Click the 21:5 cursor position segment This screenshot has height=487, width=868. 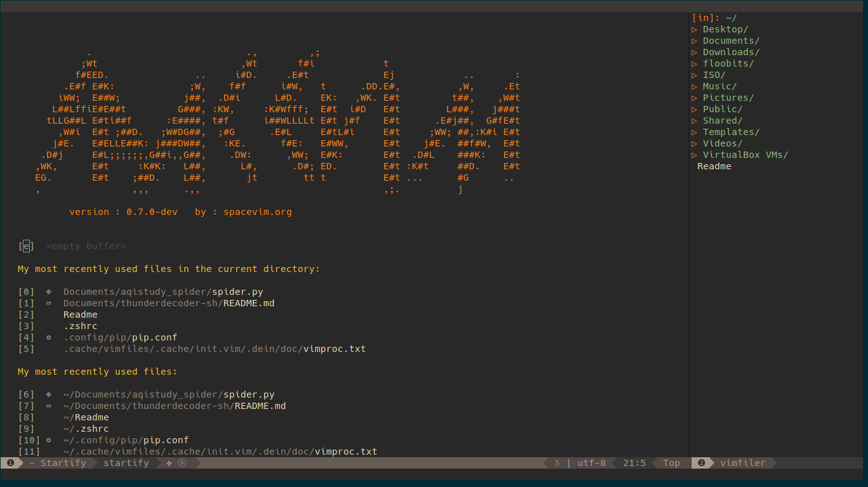pos(635,463)
